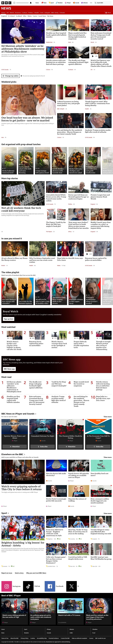This screenshot has height=644, width=113.
Task: Click the Search BBC field
Action: click(103, 3)
